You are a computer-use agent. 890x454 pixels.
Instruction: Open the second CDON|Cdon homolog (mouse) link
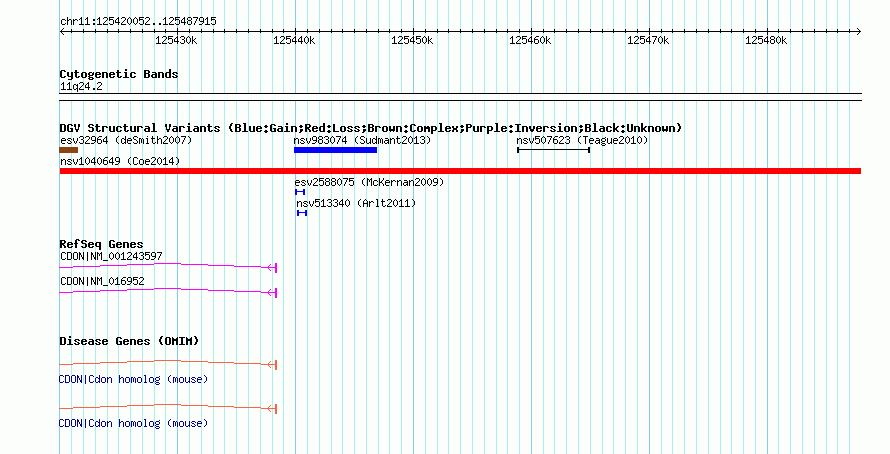[133, 423]
